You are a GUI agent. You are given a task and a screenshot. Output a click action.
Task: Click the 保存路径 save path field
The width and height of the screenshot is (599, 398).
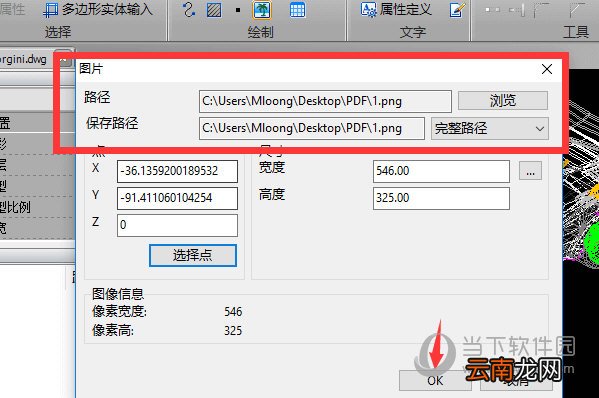[x=312, y=128]
